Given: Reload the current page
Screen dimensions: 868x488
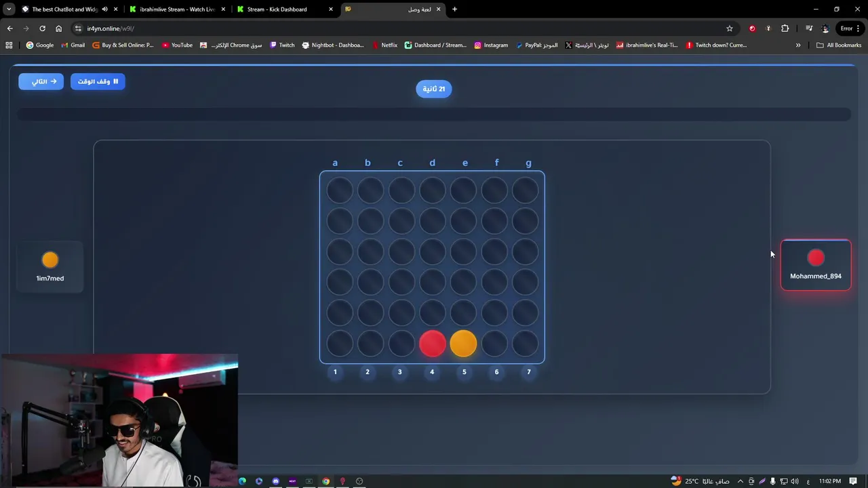Looking at the screenshot, I should (x=42, y=28).
